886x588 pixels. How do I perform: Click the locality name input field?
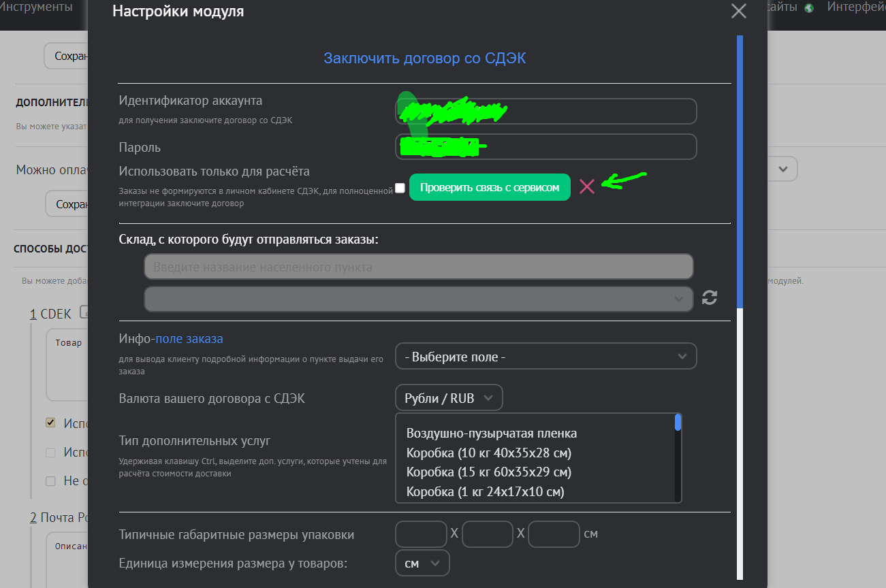point(418,267)
